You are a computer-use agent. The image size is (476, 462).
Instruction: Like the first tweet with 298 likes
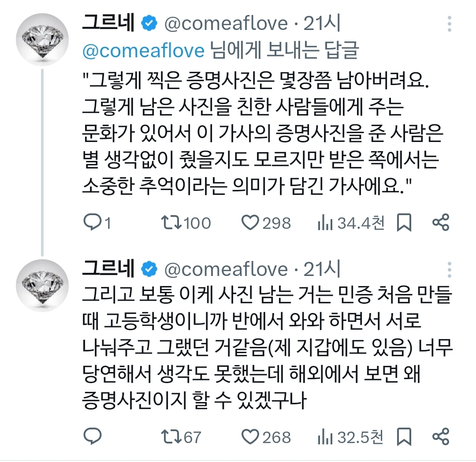click(x=251, y=223)
